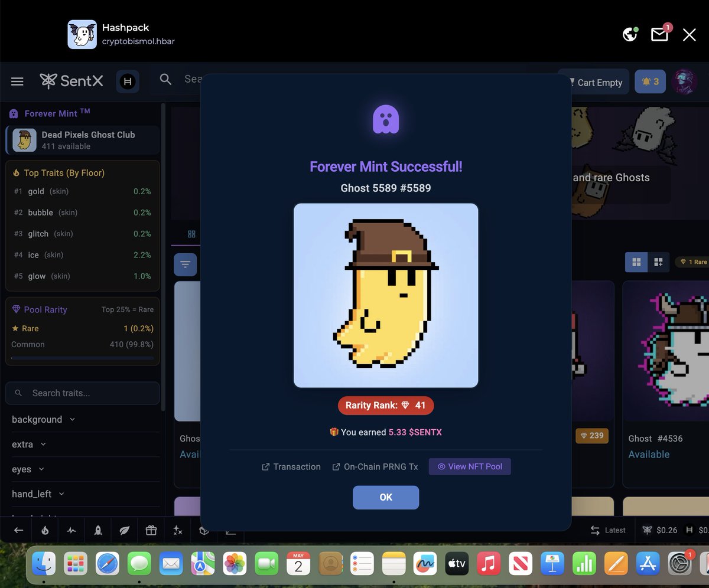Open the View NFT Pool button
Image resolution: width=709 pixels, height=588 pixels.
tap(470, 466)
